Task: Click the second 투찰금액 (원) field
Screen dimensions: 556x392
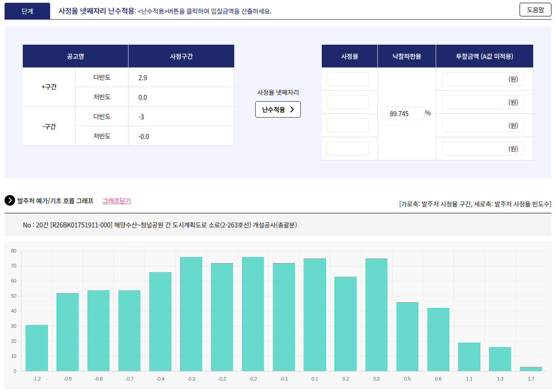Action: point(483,102)
